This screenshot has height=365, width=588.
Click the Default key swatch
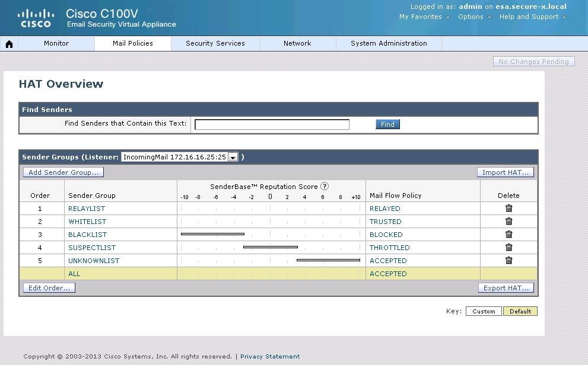point(520,312)
